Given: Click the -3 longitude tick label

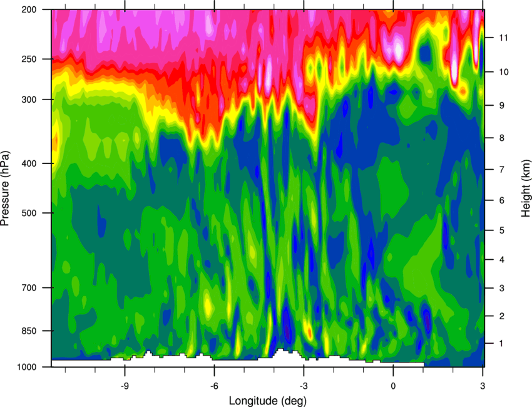Looking at the screenshot, I should coord(304,386).
